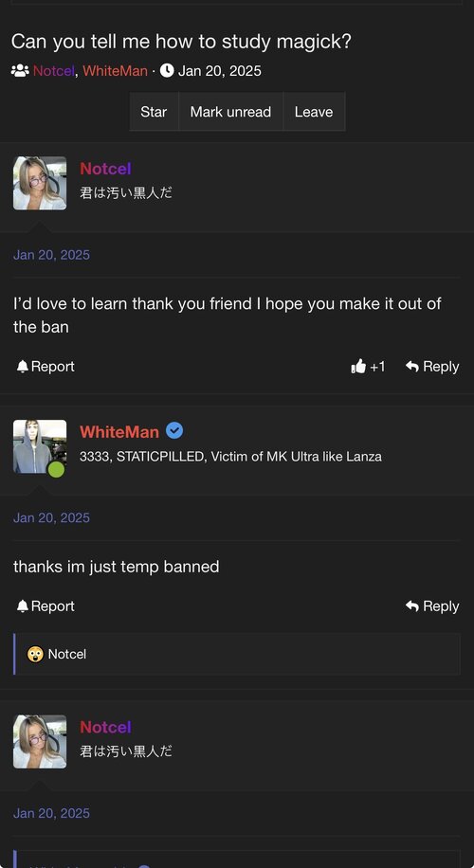This screenshot has height=868, width=474.
Task: Click the Reply arrow on WhiteMan's message
Action: [x=412, y=606]
